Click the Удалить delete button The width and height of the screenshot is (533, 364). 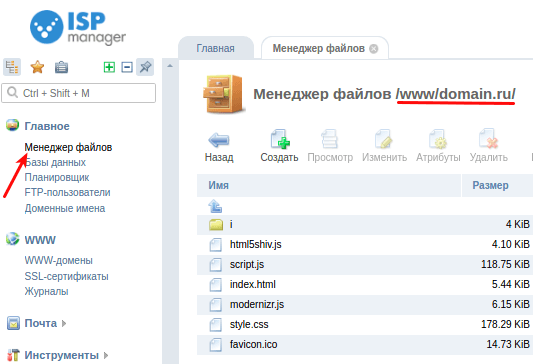pos(488,146)
